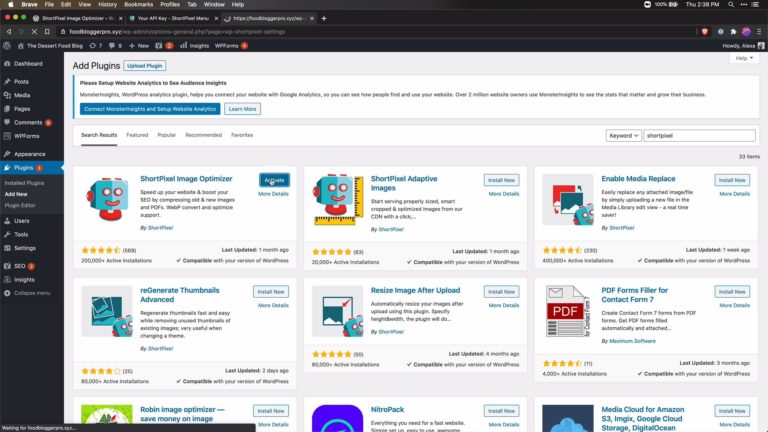Open Users menu in sidebar
Screen dimensions: 768x432
click(22, 221)
